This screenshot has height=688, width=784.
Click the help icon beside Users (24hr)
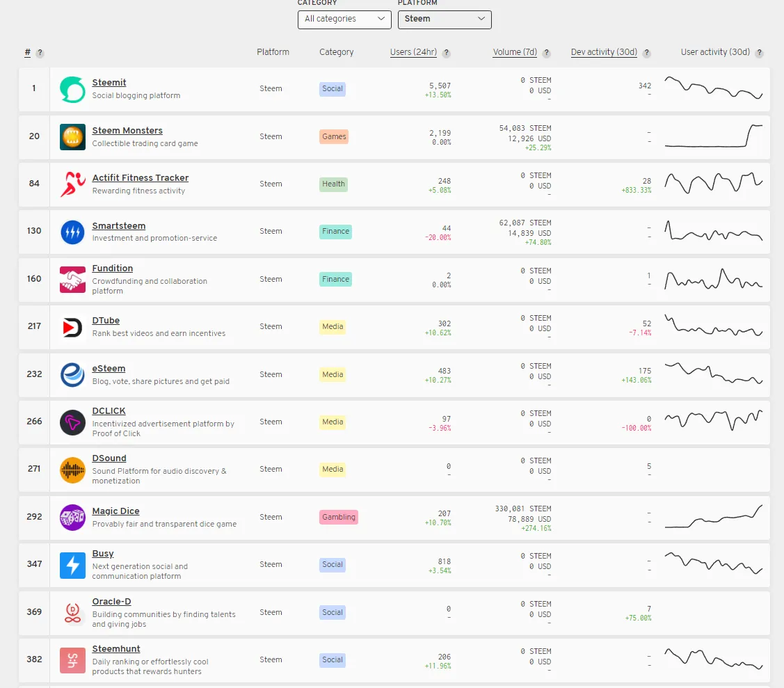click(447, 53)
